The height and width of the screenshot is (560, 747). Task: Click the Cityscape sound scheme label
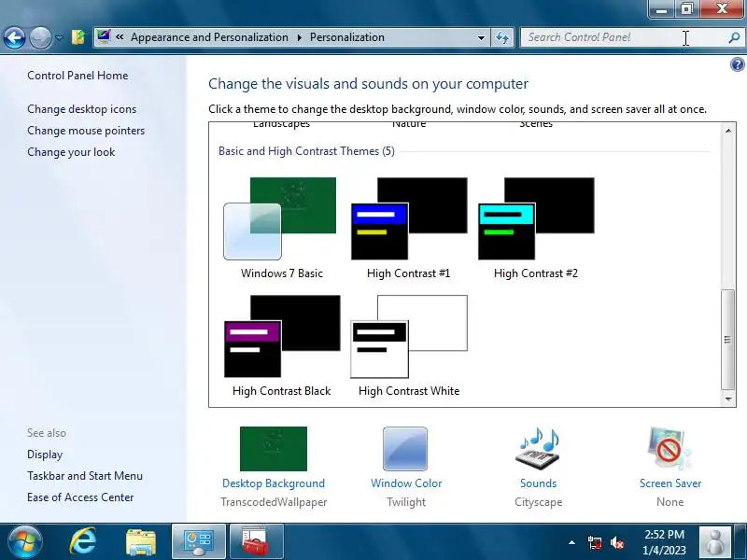click(x=539, y=502)
